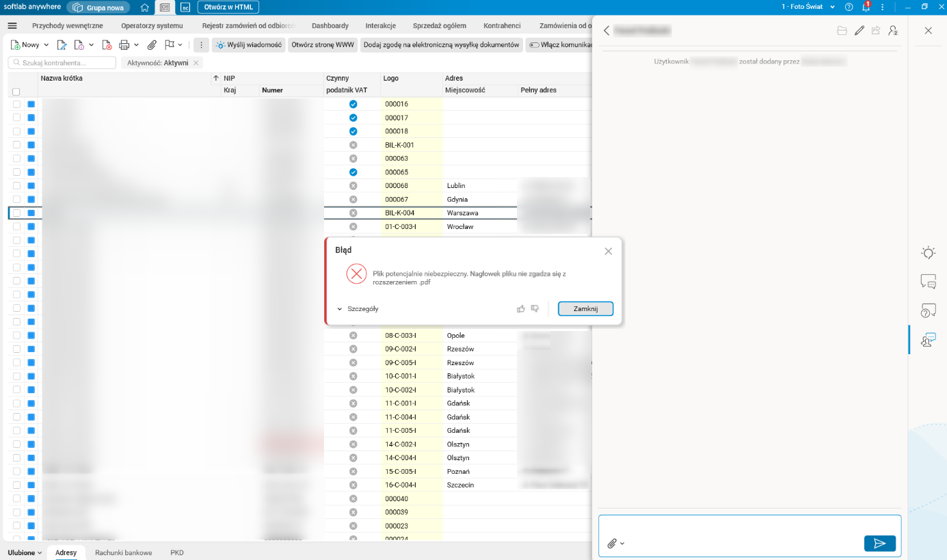Open the speech bubble messages icon in sidebar
Viewport: 947px width, 560px height.
coord(928,281)
